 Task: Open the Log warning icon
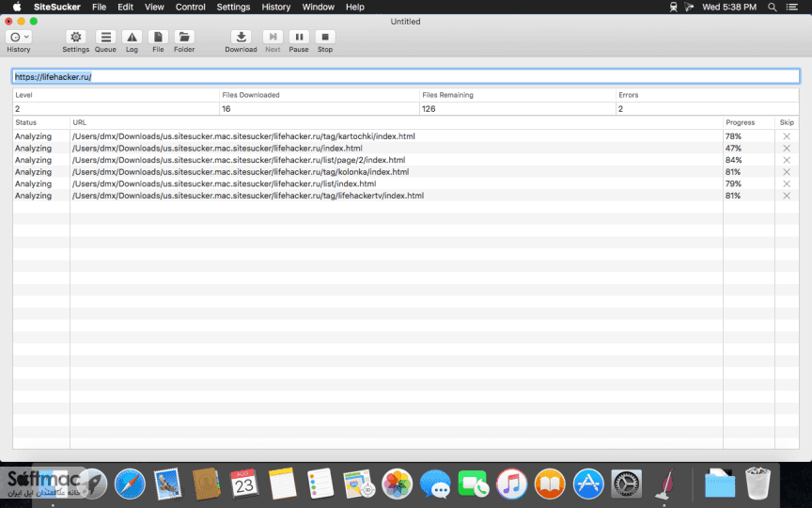pos(133,38)
